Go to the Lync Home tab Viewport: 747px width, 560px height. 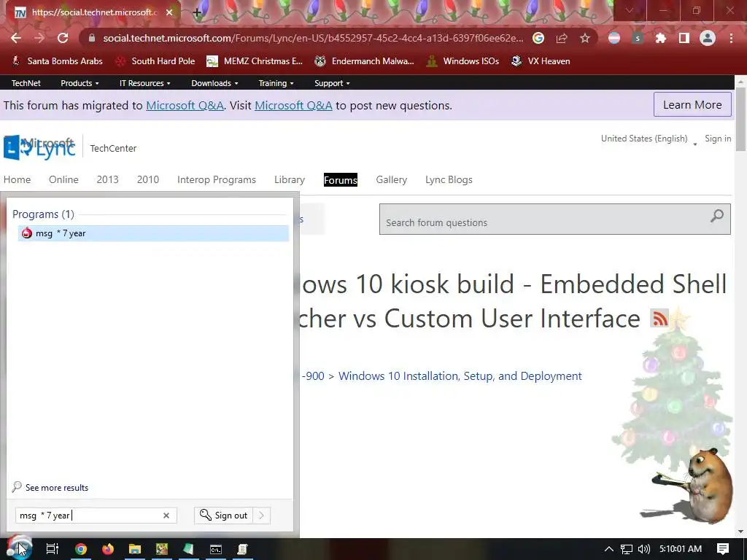coord(18,179)
